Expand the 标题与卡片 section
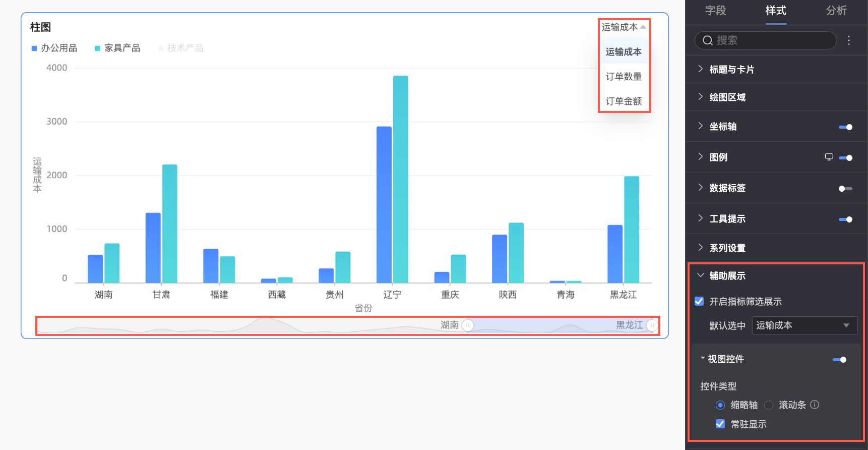The height and width of the screenshot is (450, 868). point(776,70)
